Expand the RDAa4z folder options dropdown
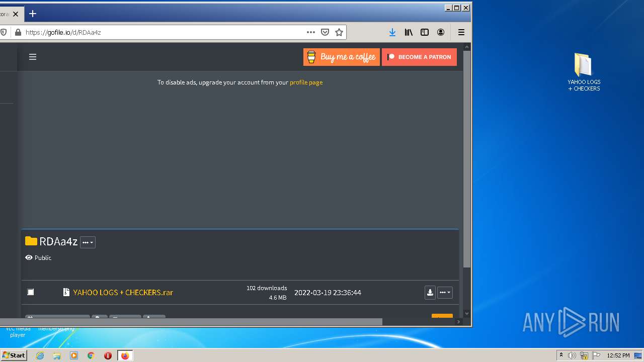This screenshot has width=644, height=362. pyautogui.click(x=88, y=242)
